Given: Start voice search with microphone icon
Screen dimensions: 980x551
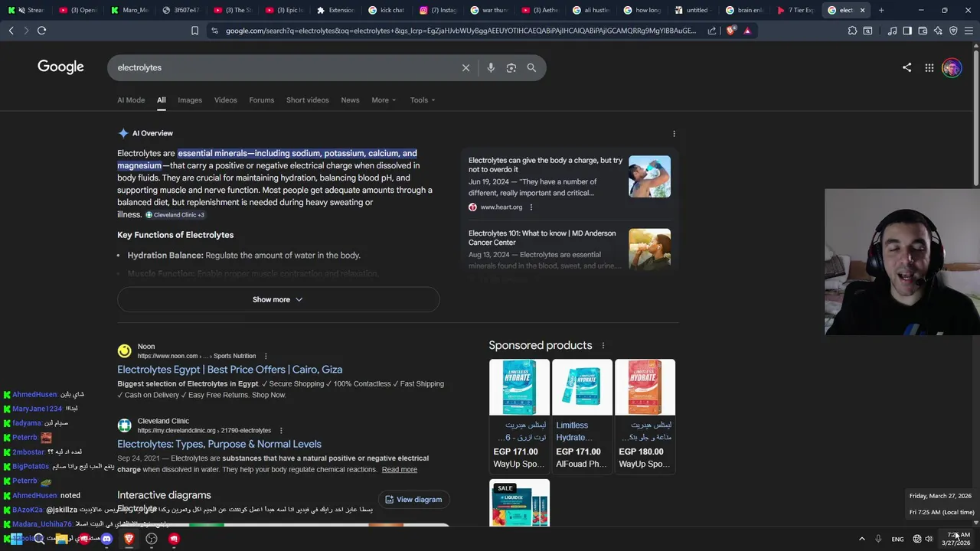Looking at the screenshot, I should point(491,67).
